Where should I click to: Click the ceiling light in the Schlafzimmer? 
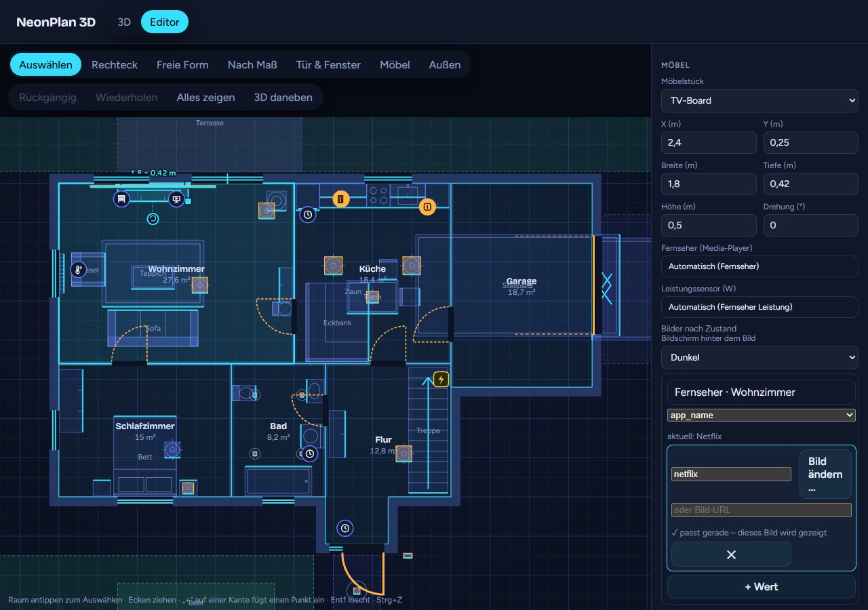pyautogui.click(x=173, y=449)
